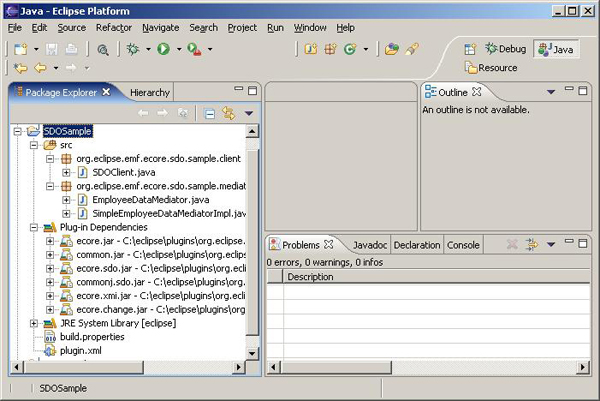
Task: Click the green Run toolbar icon
Action: (x=163, y=49)
